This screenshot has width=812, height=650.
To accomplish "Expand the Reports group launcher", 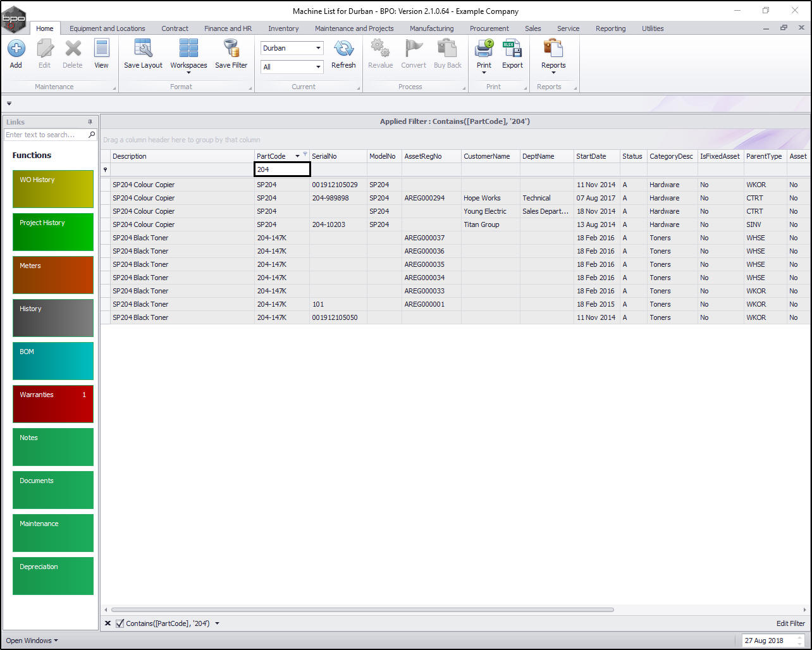I will tap(575, 89).
